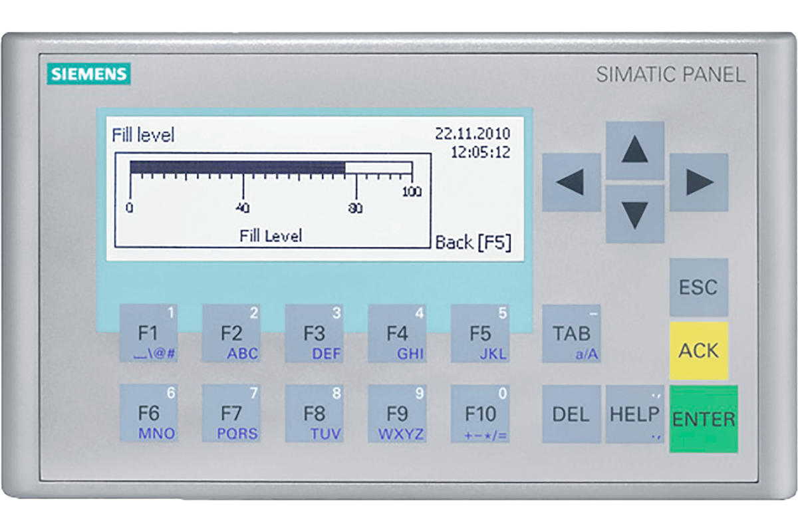
Task: Click the fill level bar graph
Action: 271,168
